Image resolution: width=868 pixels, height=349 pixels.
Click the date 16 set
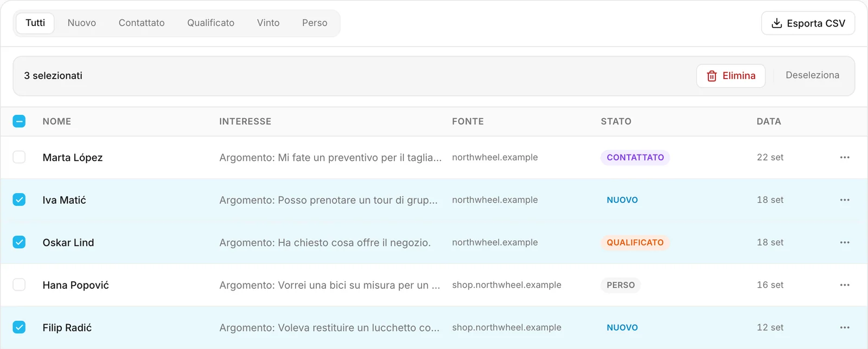coord(770,285)
